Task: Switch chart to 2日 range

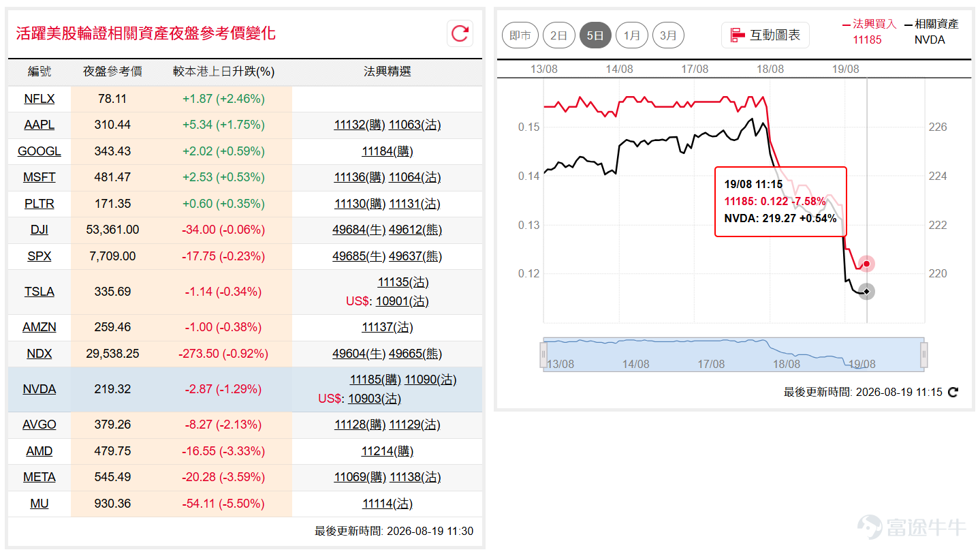Action: [559, 35]
